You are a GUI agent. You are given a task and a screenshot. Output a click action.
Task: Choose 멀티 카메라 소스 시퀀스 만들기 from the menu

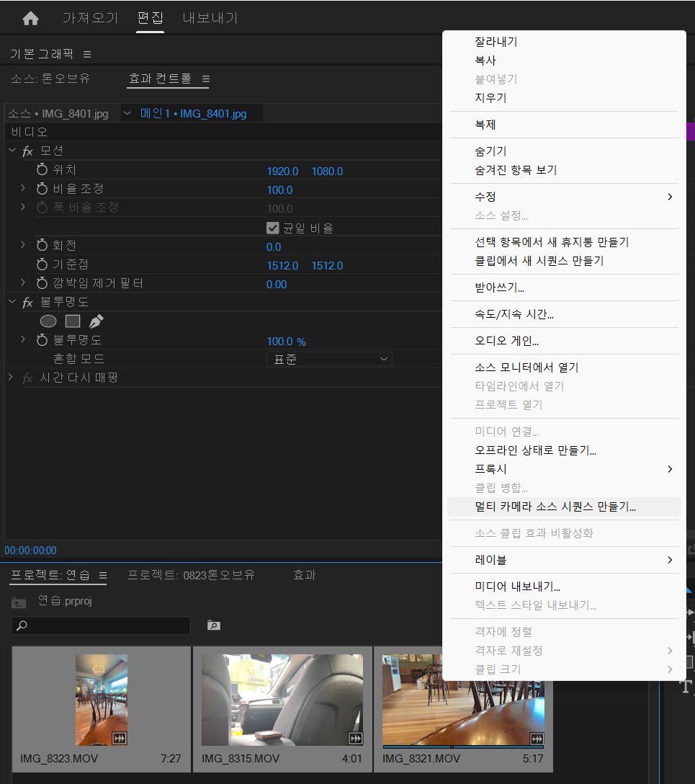coord(555,507)
